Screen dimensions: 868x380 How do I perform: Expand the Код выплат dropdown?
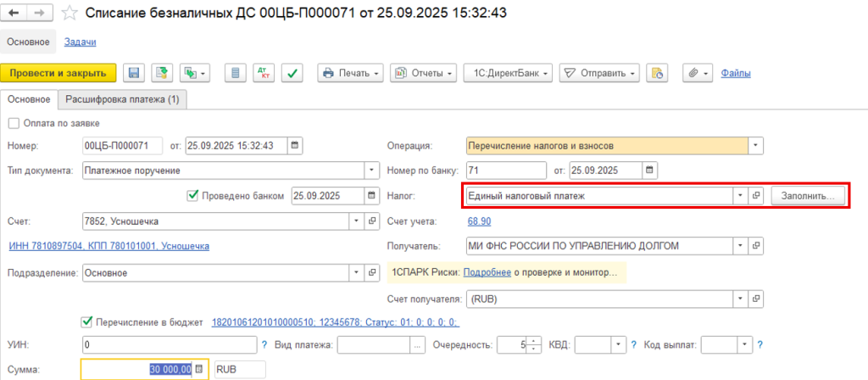click(x=745, y=344)
